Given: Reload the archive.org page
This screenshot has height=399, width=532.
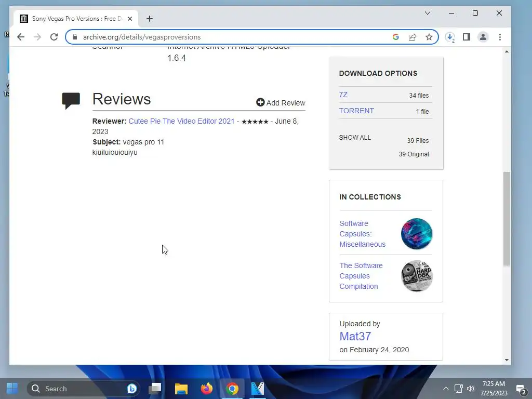Looking at the screenshot, I should pos(54,37).
